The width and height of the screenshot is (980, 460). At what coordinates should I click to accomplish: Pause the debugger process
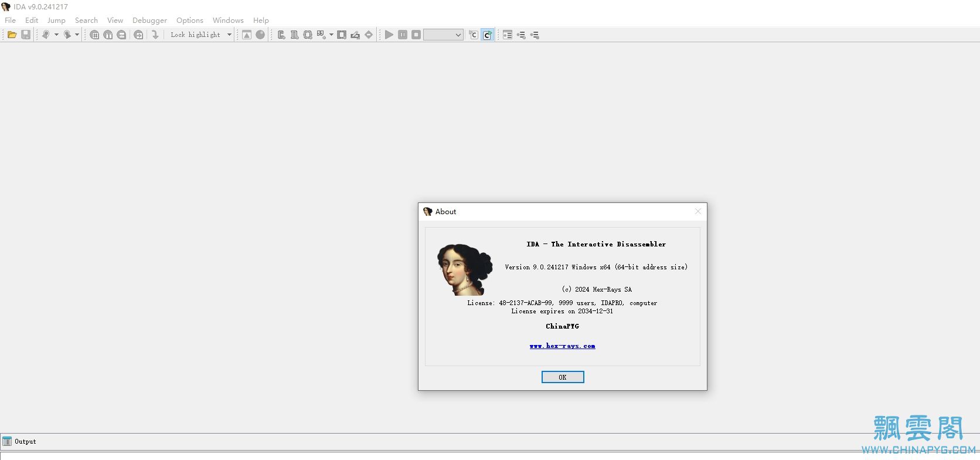[403, 35]
